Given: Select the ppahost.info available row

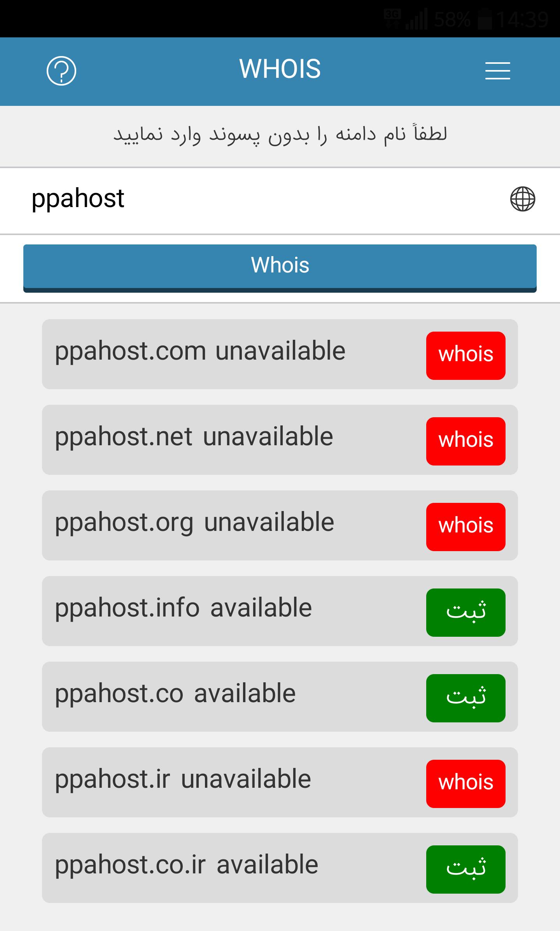Looking at the screenshot, I should pyautogui.click(x=280, y=611).
